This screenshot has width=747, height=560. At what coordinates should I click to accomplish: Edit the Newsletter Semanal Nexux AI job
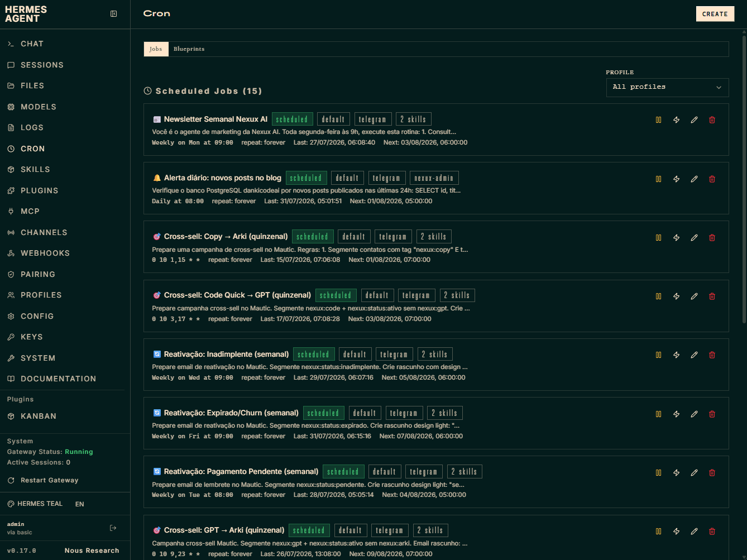pyautogui.click(x=695, y=120)
